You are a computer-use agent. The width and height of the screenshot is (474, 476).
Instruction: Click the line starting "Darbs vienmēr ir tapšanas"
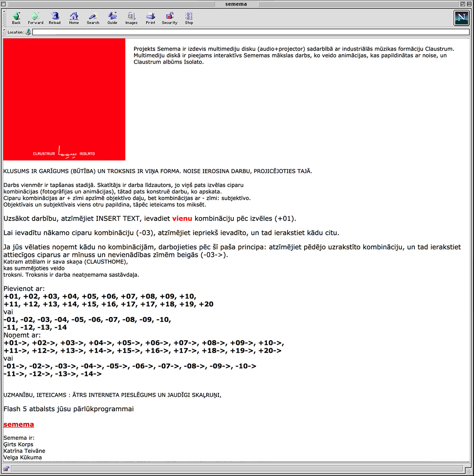pyautogui.click(x=123, y=185)
